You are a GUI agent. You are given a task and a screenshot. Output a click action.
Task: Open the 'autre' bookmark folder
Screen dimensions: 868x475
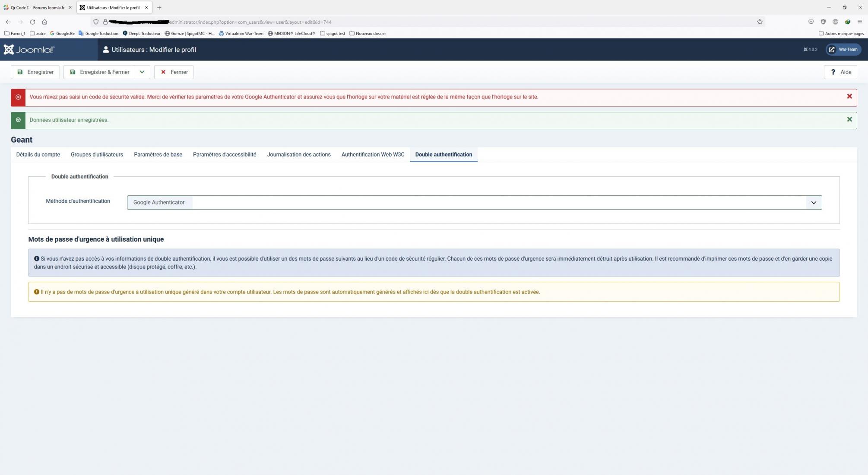(x=38, y=33)
